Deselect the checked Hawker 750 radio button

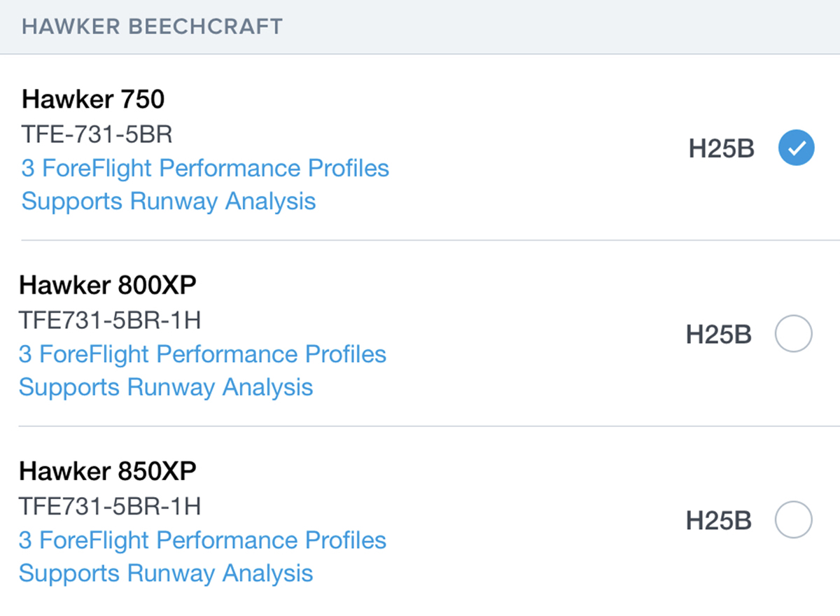point(796,148)
